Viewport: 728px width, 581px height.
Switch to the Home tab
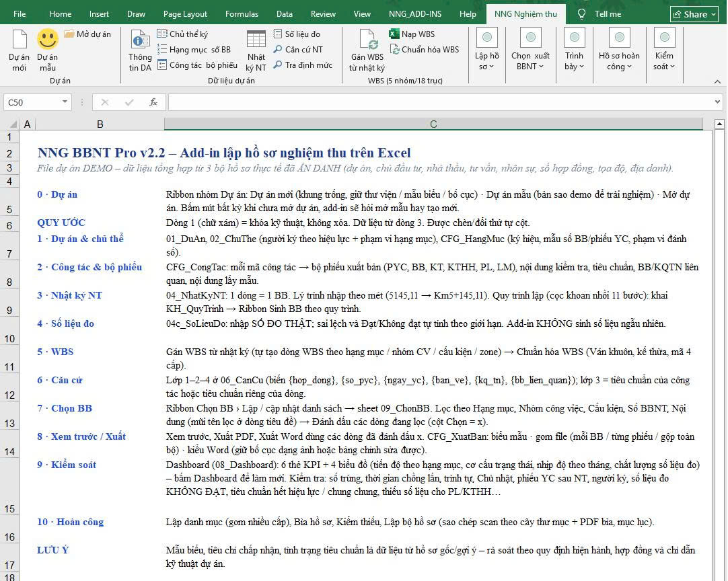tap(61, 14)
